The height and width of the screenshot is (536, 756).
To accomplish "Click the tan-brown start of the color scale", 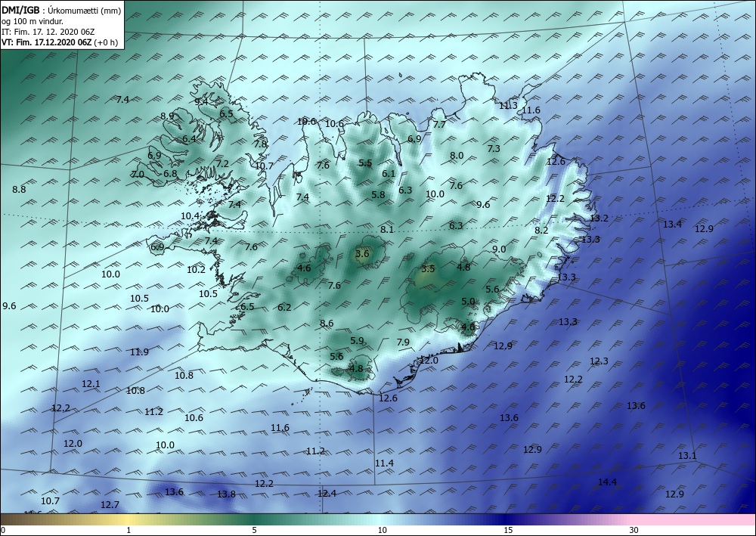I will (x=14, y=519).
